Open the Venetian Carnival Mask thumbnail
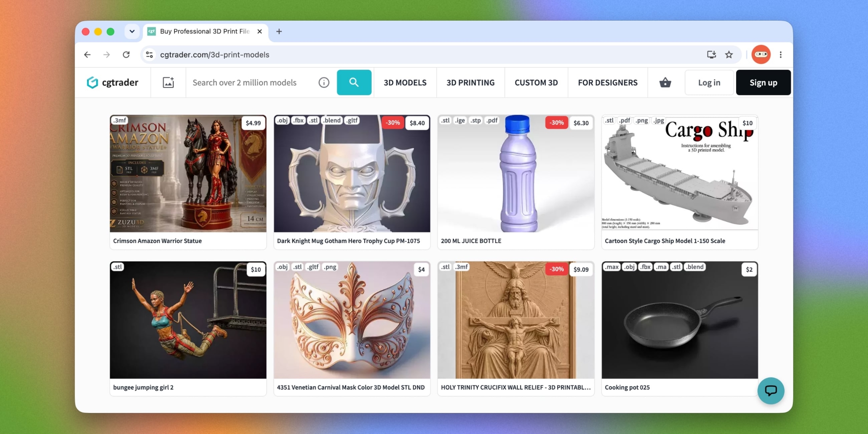868x434 pixels. (352, 320)
